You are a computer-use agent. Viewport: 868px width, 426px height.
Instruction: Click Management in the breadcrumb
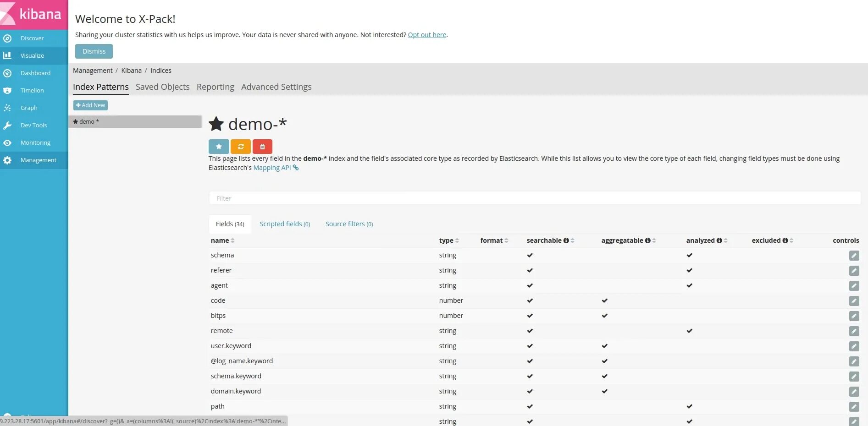93,71
